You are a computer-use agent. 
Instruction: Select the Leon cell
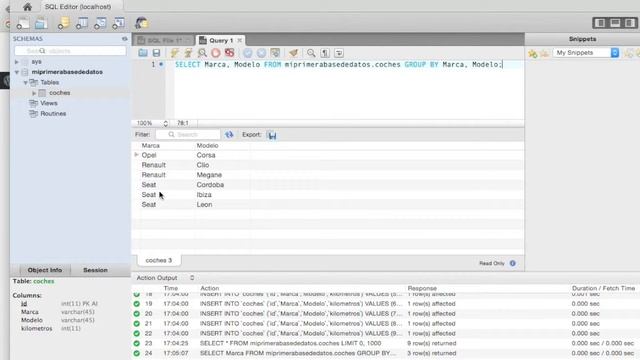point(204,204)
